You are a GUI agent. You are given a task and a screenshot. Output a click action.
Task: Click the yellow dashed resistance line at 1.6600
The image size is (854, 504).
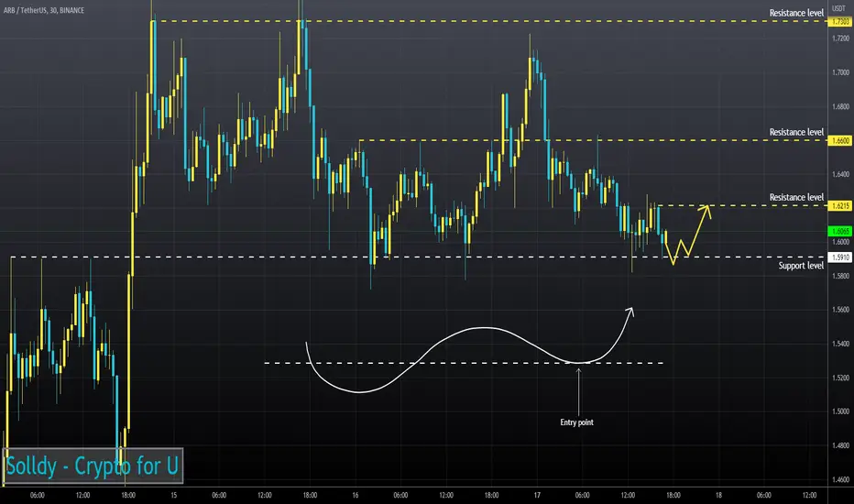pos(593,140)
